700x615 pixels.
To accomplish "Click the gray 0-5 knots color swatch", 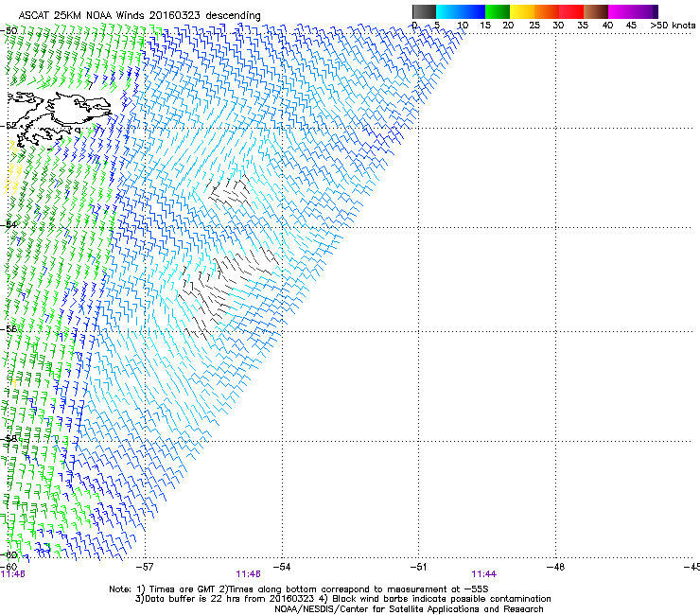I will click(x=424, y=11).
